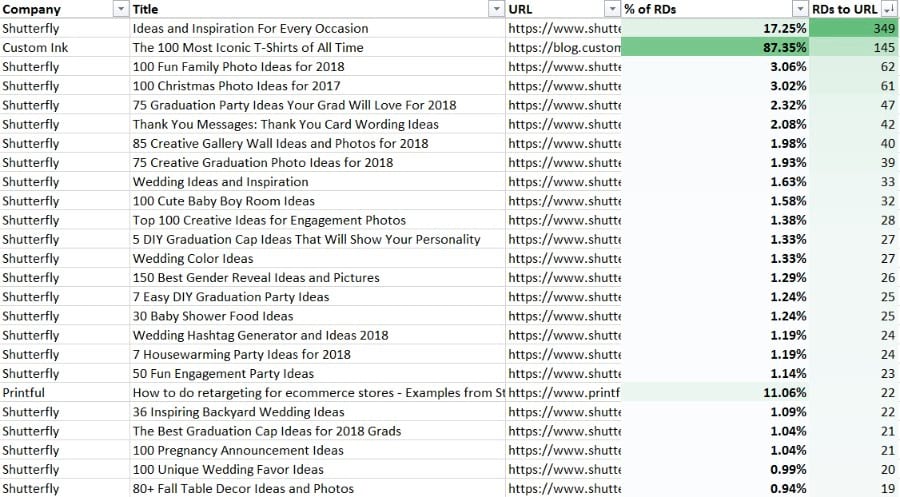Image resolution: width=900 pixels, height=497 pixels.
Task: Click '100 Cute Baby Boy Room Ideas' cell
Action: pyautogui.click(x=318, y=201)
